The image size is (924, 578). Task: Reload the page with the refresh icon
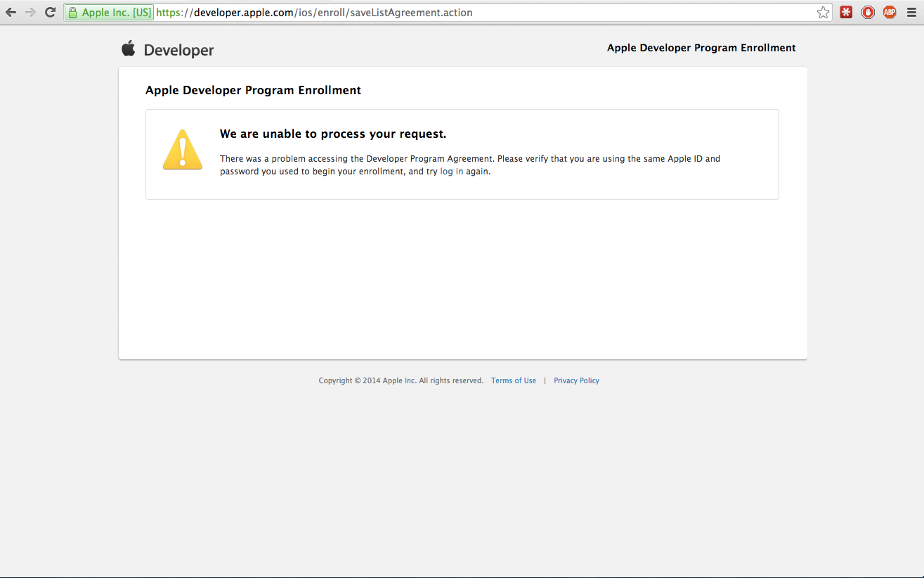50,12
